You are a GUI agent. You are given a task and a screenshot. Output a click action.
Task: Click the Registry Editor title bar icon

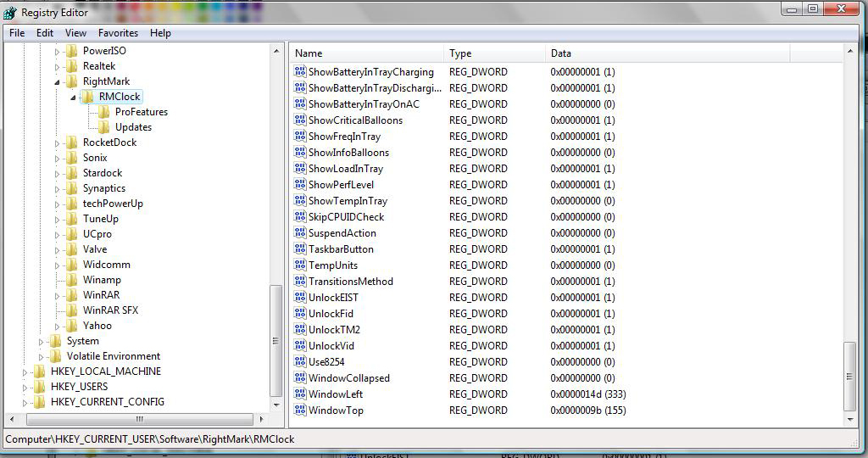pyautogui.click(x=10, y=12)
